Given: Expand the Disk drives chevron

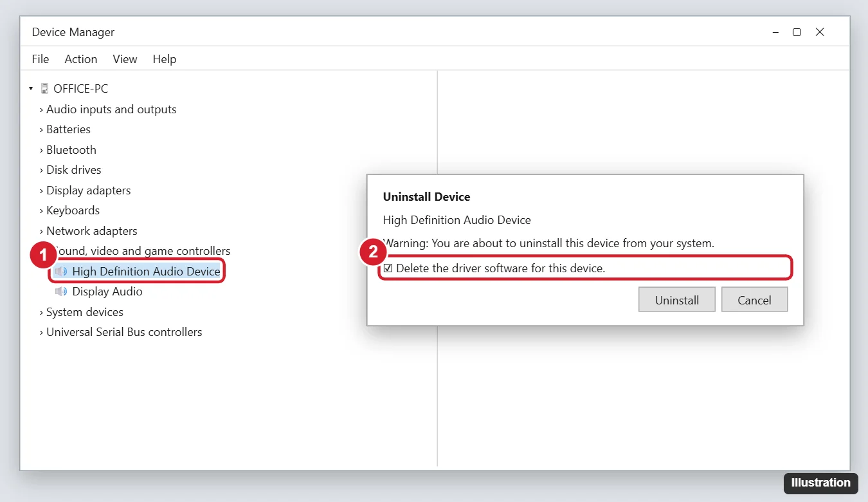Looking at the screenshot, I should pos(41,170).
